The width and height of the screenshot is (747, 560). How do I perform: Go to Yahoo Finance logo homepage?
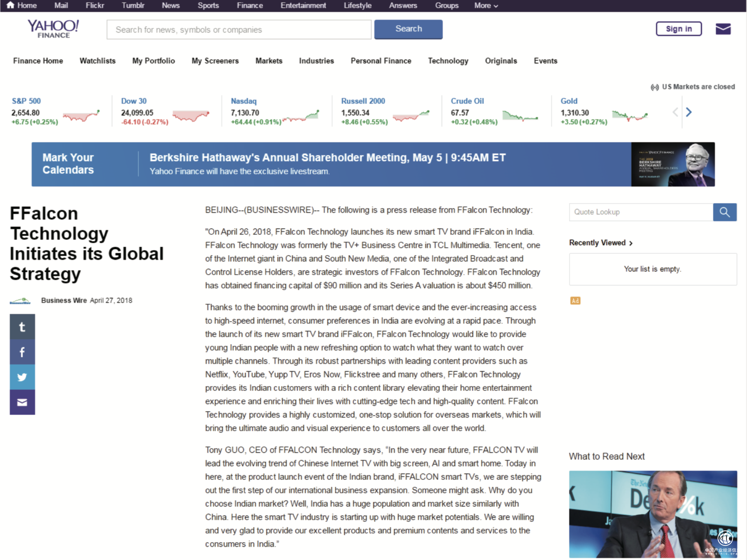[53, 29]
